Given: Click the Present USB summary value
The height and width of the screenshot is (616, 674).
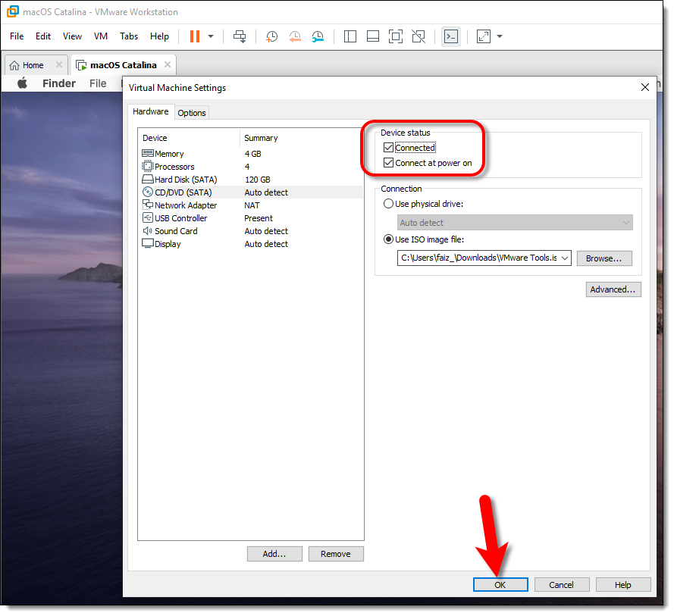Looking at the screenshot, I should coord(259,218).
